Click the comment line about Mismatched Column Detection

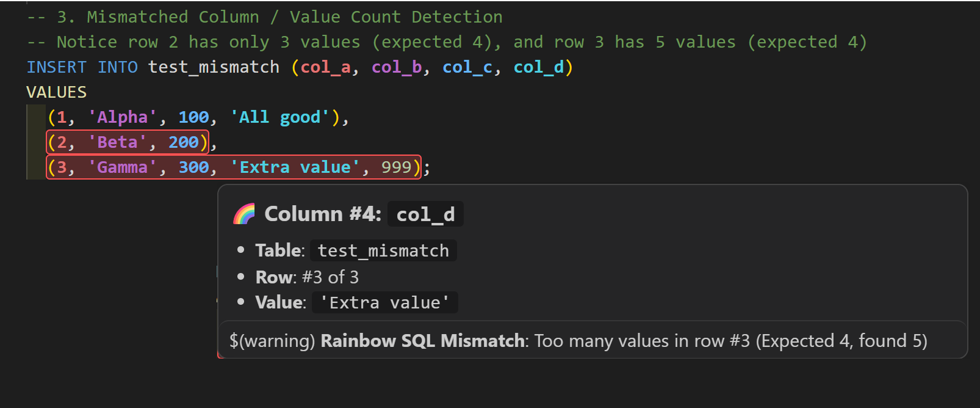pyautogui.click(x=264, y=17)
